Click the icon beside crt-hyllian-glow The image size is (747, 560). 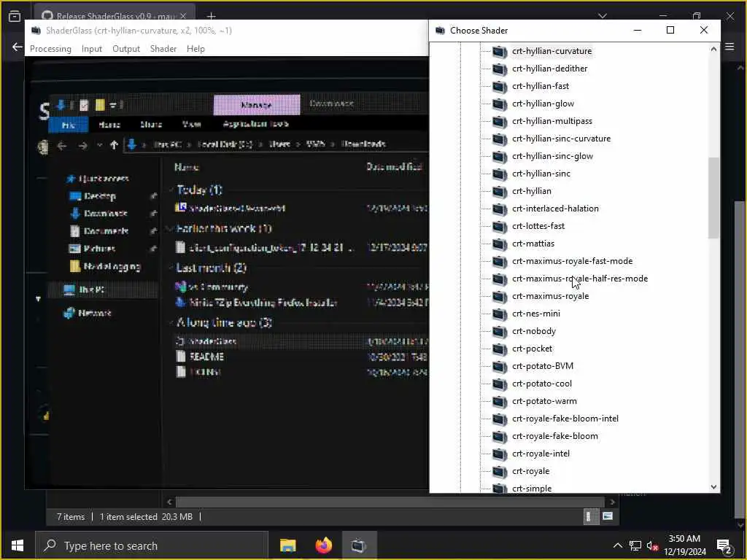coord(499,104)
